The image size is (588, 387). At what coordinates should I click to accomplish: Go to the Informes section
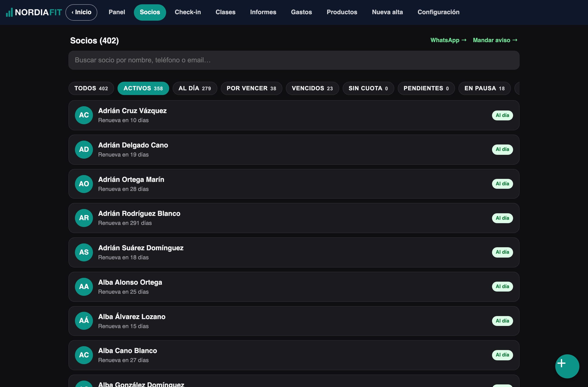[x=263, y=12]
